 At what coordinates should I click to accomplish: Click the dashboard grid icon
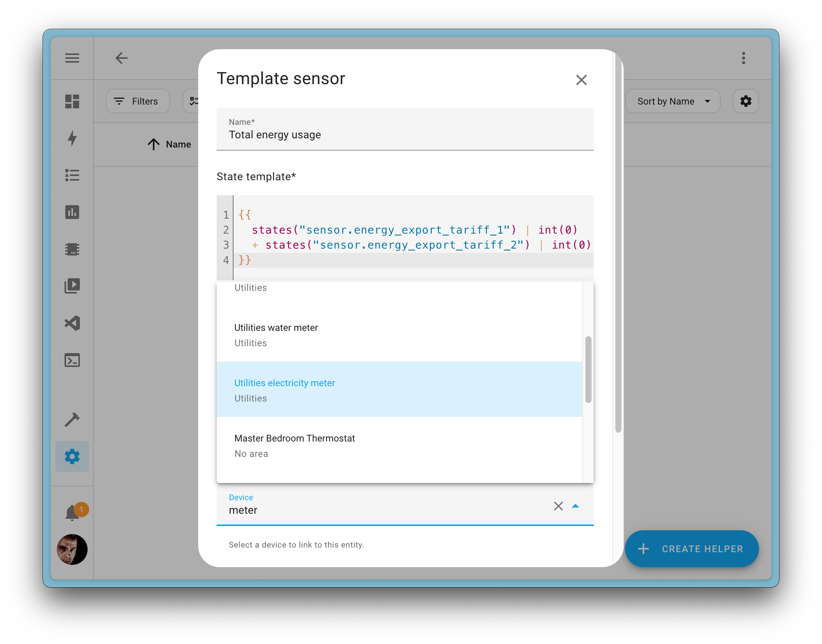(72, 101)
